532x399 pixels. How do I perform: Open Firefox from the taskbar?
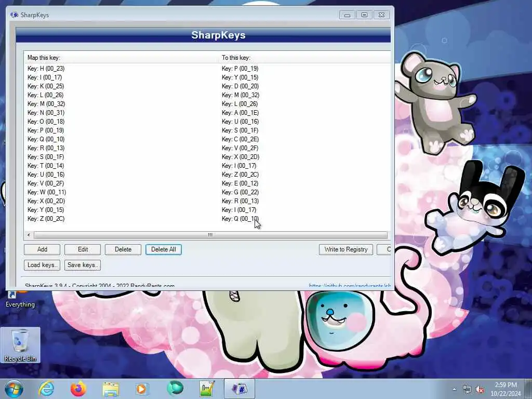78,389
